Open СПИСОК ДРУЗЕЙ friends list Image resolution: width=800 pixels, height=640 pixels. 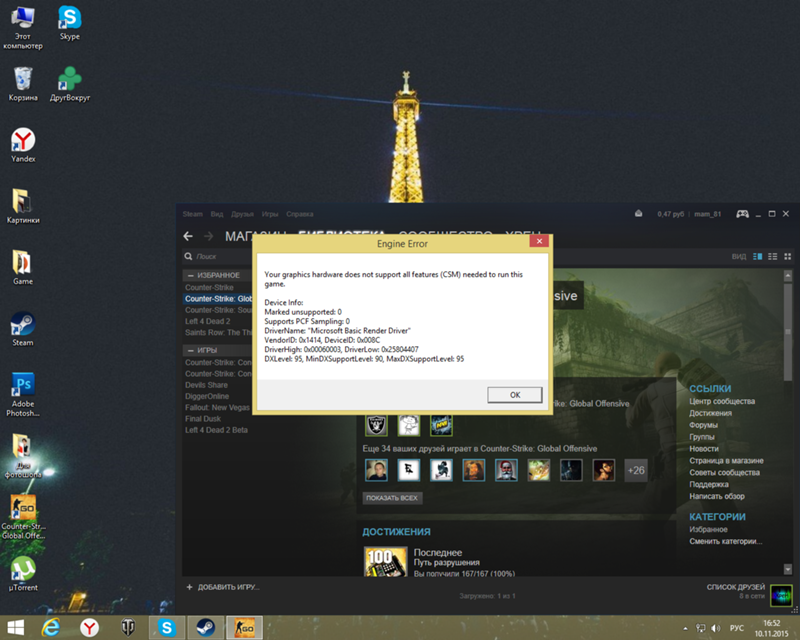(x=736, y=587)
